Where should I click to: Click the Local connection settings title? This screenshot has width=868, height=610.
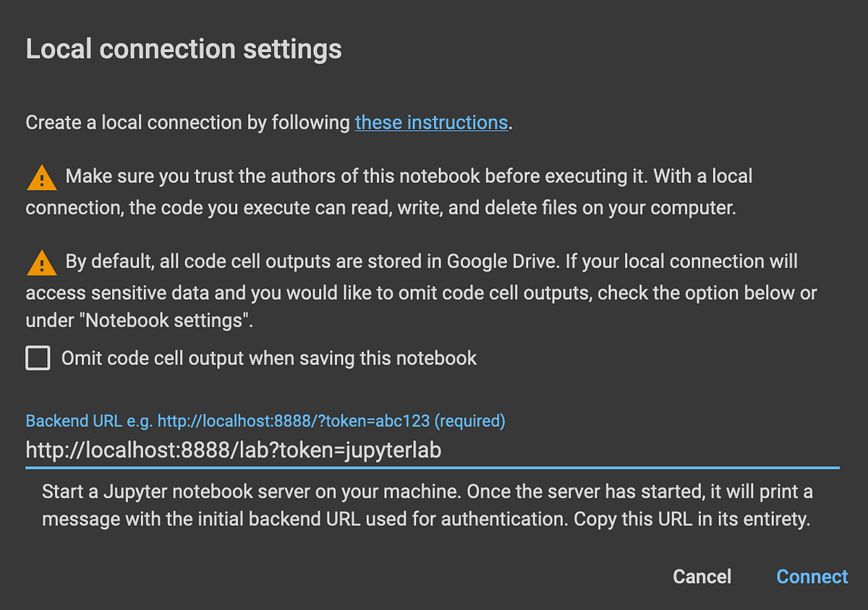[183, 48]
